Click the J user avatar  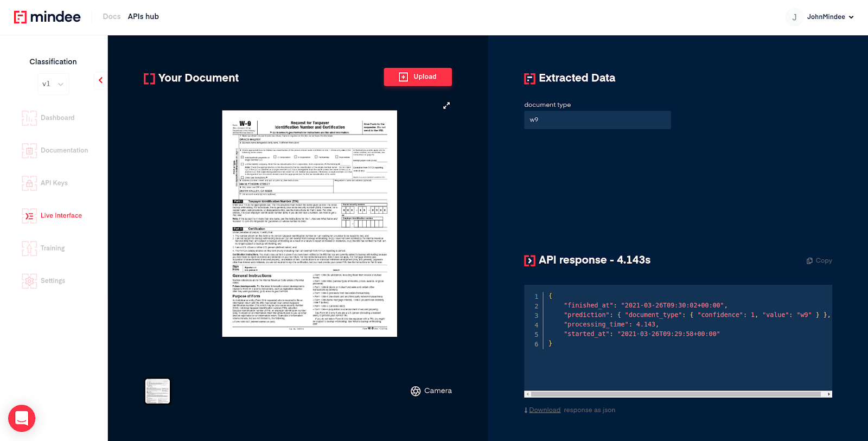click(x=794, y=17)
